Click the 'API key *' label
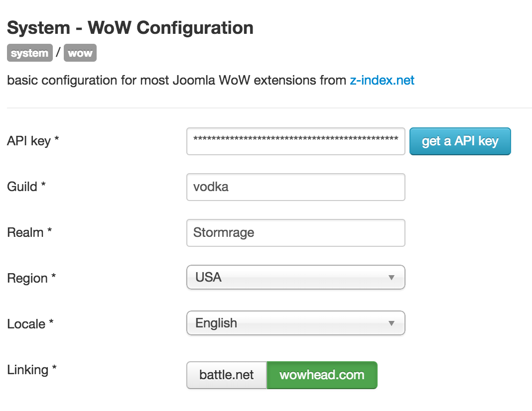 (x=33, y=141)
